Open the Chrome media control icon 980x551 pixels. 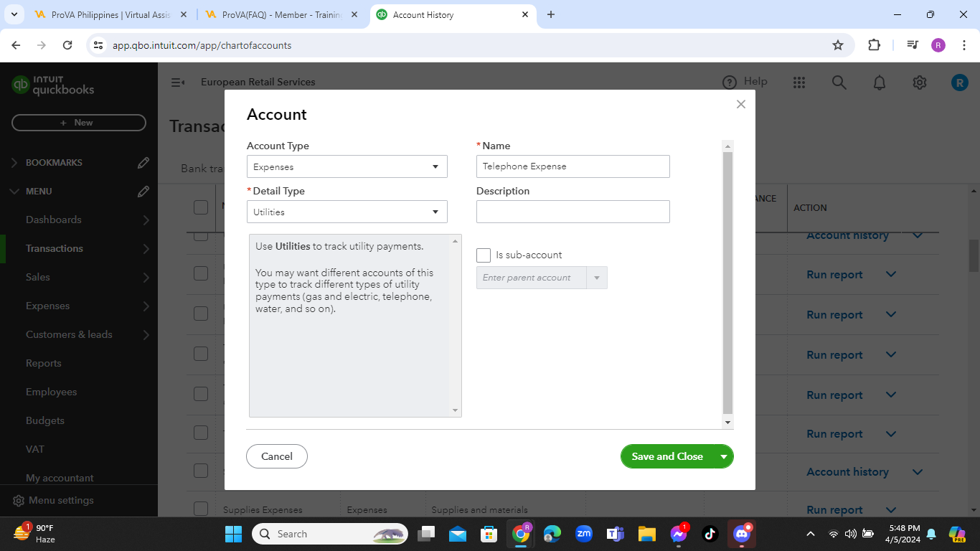913,45
